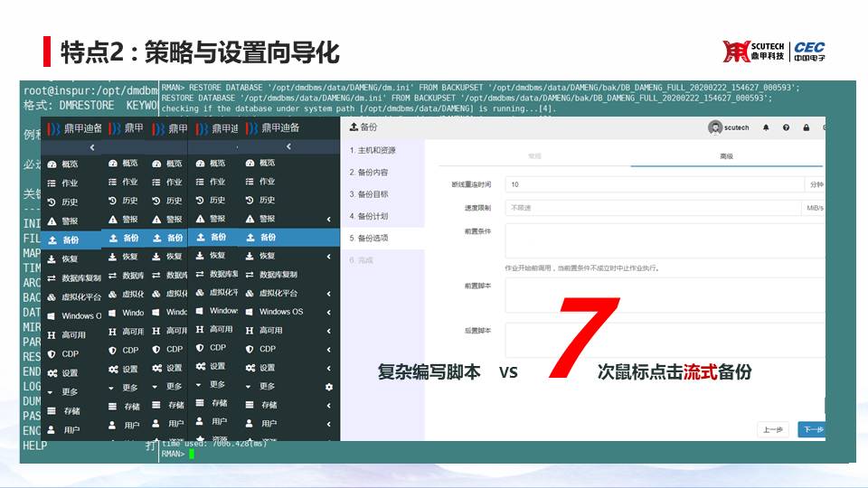Expand the 存储 chevron in the rightmost sidebar
The height and width of the screenshot is (488, 868).
(329, 406)
